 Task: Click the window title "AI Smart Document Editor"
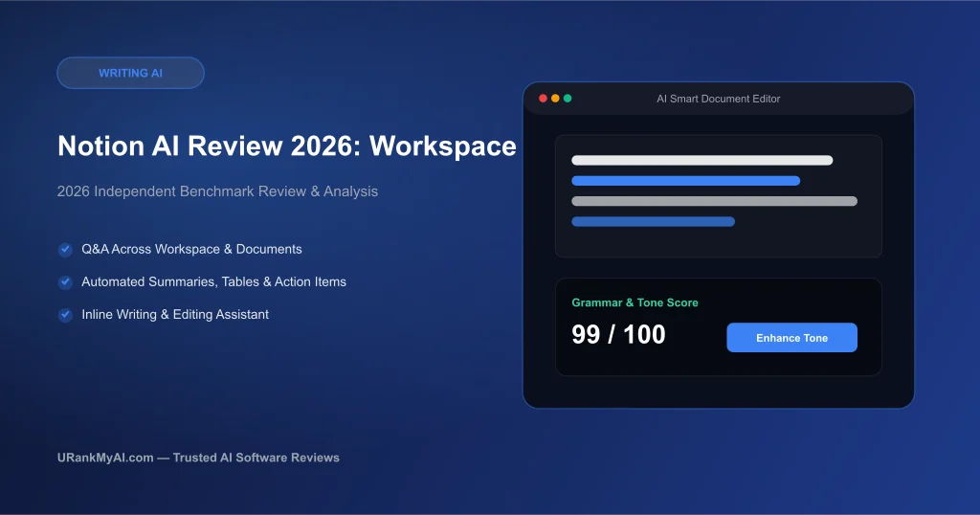pyautogui.click(x=718, y=99)
